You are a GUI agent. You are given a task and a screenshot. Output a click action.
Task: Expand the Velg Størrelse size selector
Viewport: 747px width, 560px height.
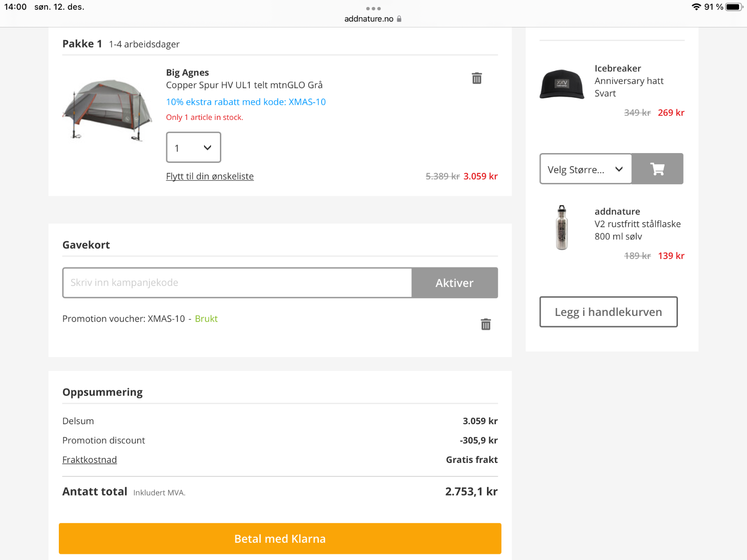point(585,169)
